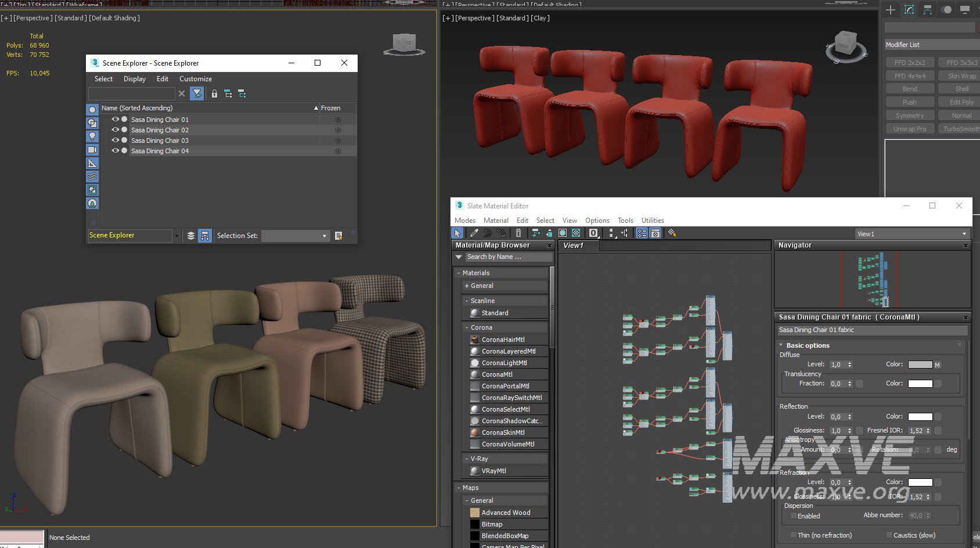Click the Display Shapes filter icon
The width and height of the screenshot is (980, 548).
[x=92, y=123]
